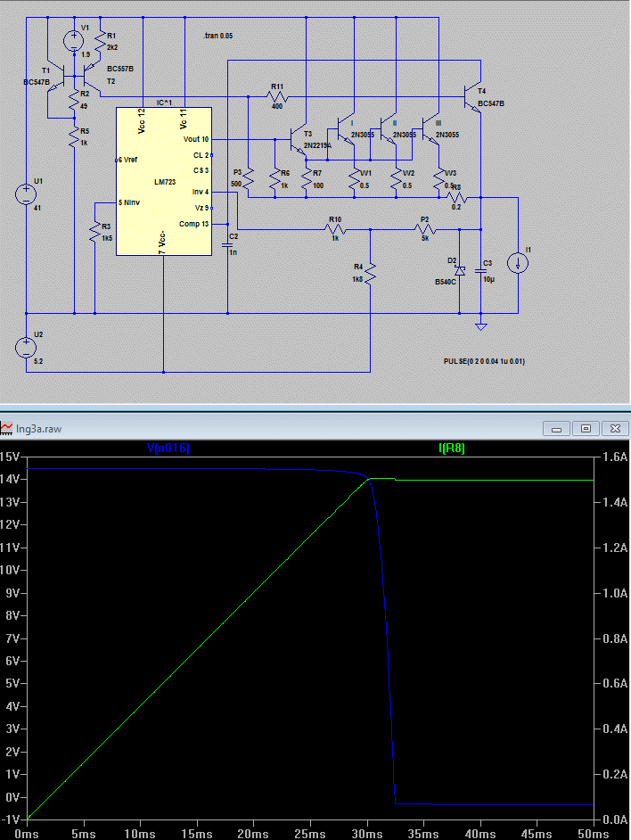This screenshot has height=840, width=631.
Task: Select resistor R7 100 symbol
Action: tap(307, 179)
